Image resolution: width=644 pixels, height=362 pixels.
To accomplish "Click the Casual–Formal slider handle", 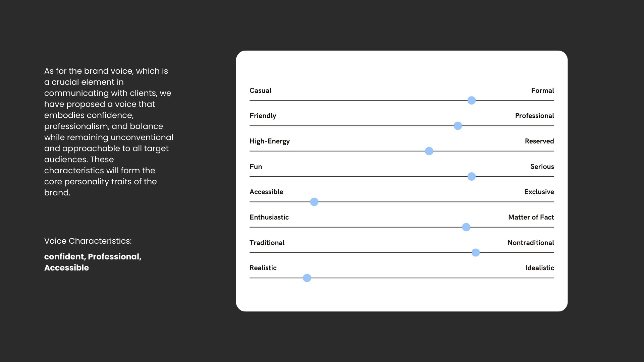I will [x=471, y=100].
